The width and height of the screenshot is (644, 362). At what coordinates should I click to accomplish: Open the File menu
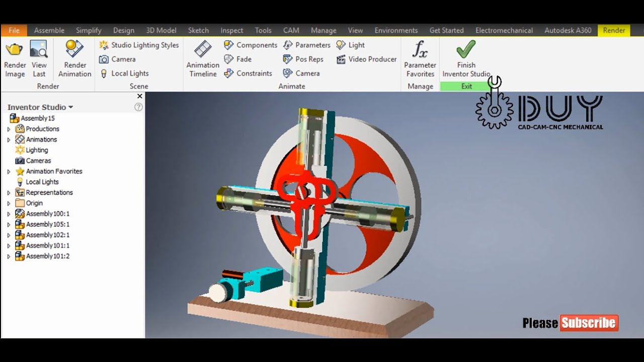14,30
